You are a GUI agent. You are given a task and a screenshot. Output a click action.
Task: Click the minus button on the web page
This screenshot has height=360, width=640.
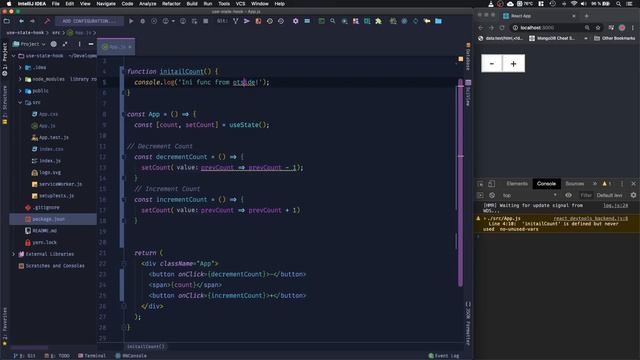pos(492,63)
